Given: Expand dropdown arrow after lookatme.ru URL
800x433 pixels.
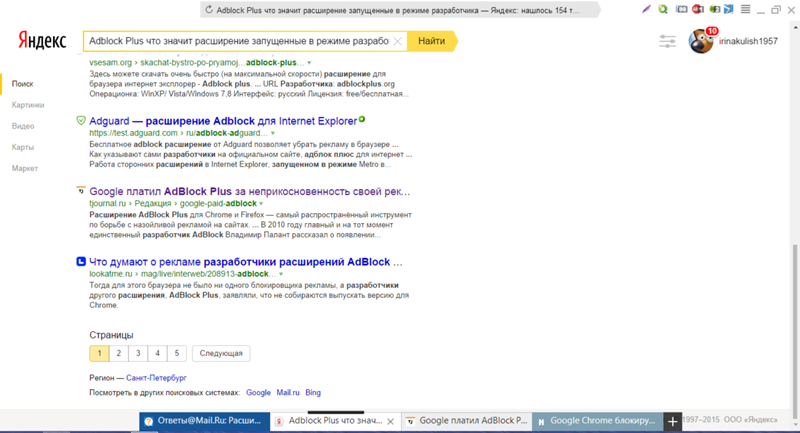Looking at the screenshot, I should tap(281, 274).
